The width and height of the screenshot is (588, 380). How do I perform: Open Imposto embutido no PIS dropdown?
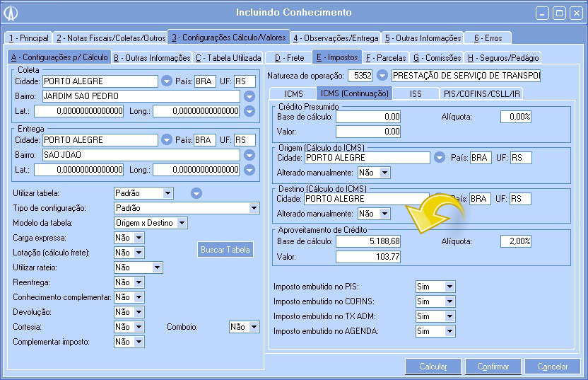(x=449, y=287)
